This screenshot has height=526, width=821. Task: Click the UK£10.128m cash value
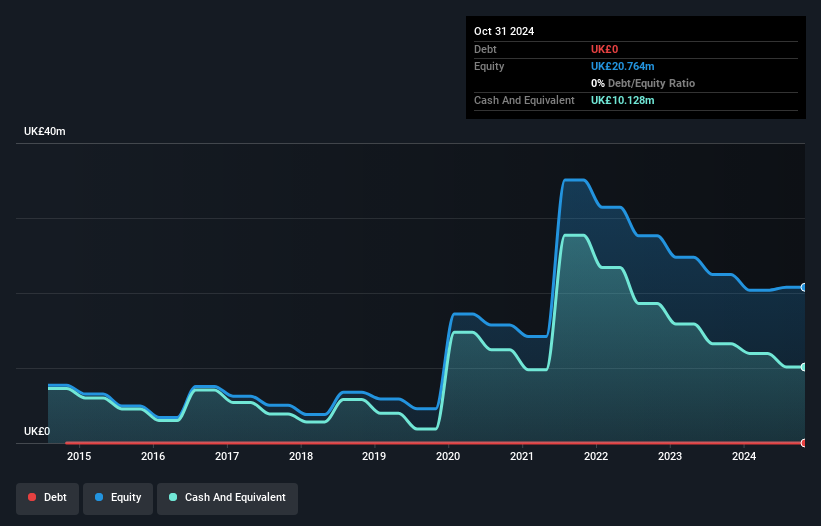[x=623, y=100]
